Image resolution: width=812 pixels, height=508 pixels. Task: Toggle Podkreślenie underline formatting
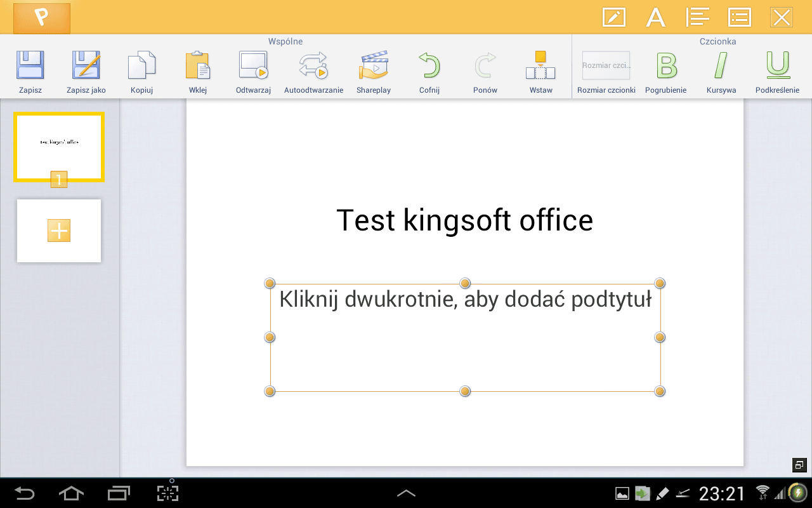tap(778, 65)
